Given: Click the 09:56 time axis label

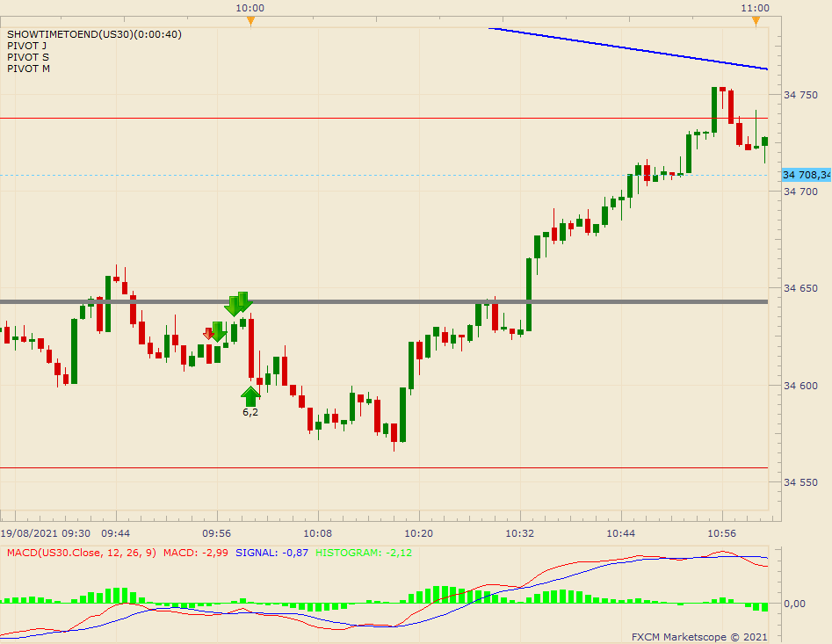Looking at the screenshot, I should (216, 533).
